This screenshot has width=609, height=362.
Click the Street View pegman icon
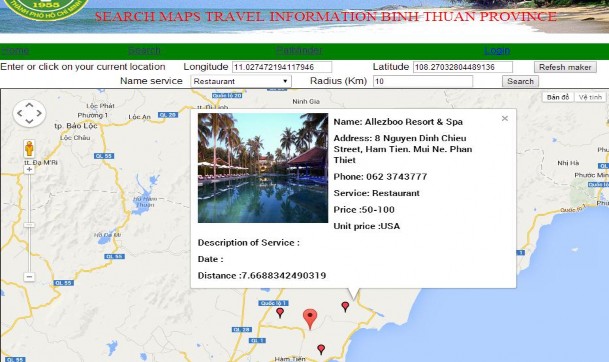29,149
